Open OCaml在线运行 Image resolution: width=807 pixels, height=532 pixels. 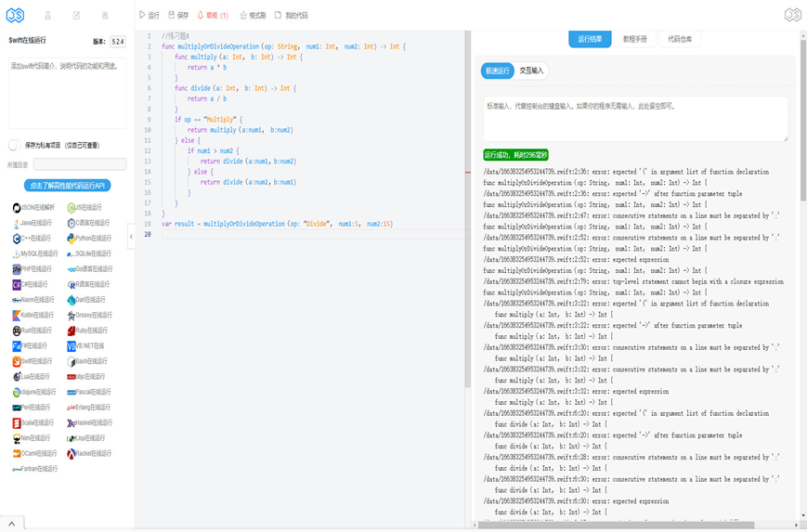coord(35,454)
